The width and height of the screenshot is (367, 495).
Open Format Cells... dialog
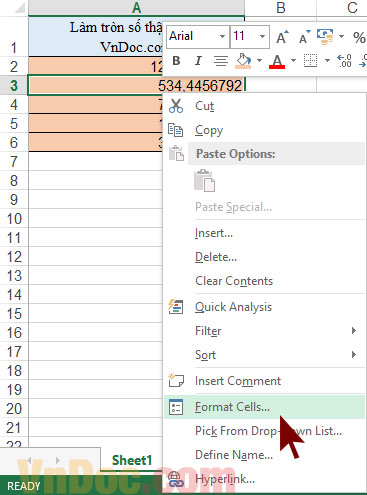coord(264,407)
